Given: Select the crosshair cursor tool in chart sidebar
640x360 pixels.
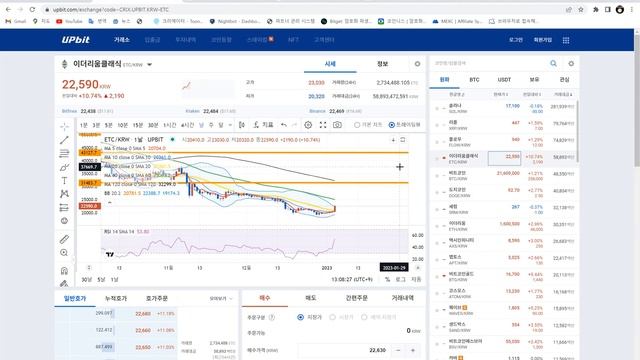Looking at the screenshot, I should pos(64,127).
